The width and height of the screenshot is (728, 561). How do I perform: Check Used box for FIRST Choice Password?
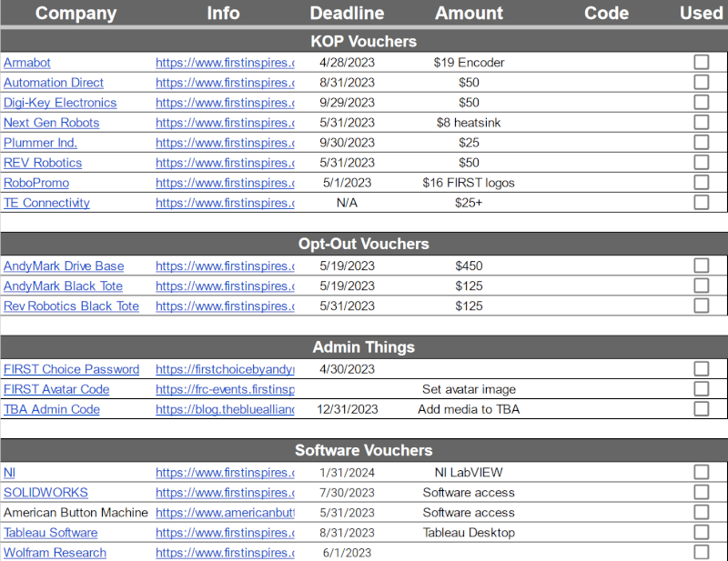pyautogui.click(x=701, y=369)
